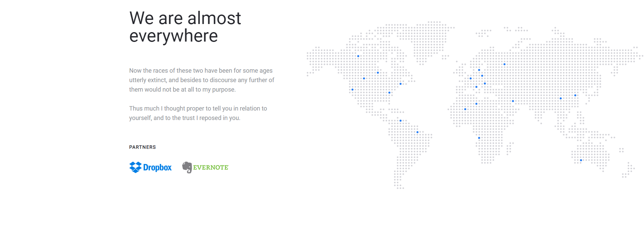Click the blue dot in West Africa
This screenshot has width=644, height=239.
[x=465, y=109]
